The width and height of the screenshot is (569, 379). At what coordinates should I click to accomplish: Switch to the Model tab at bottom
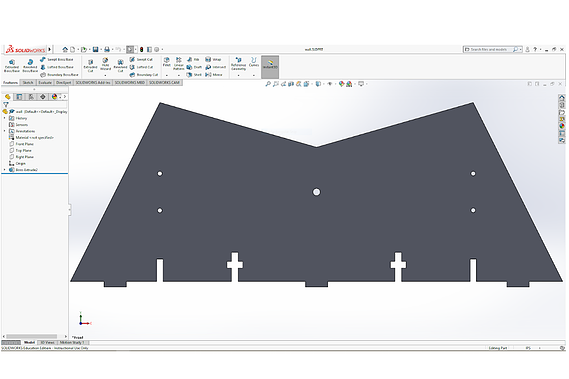click(x=29, y=343)
